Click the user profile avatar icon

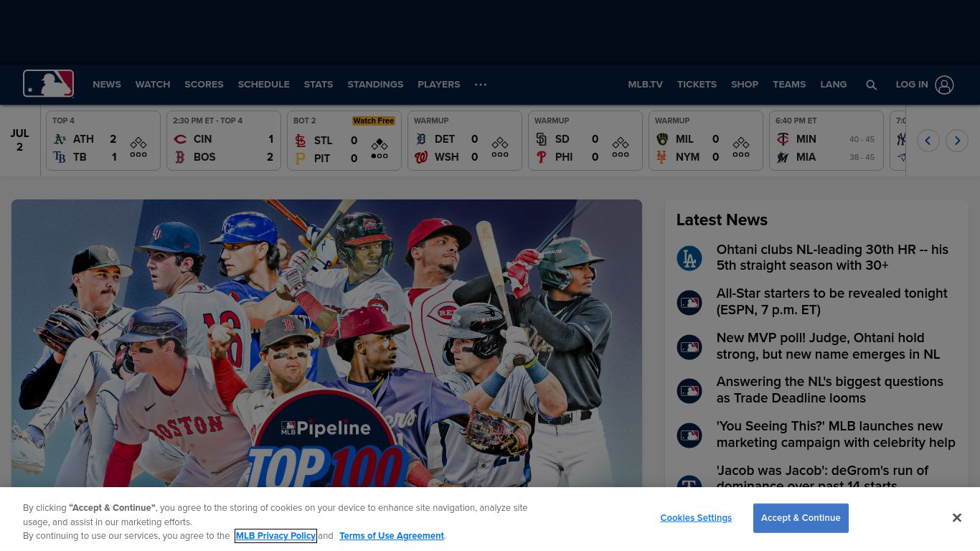pyautogui.click(x=944, y=85)
